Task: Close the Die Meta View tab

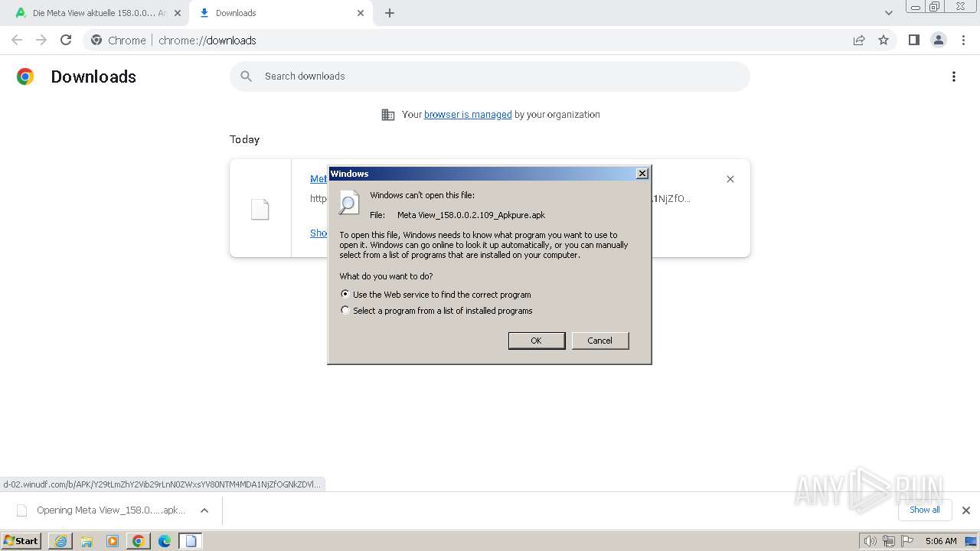Action: pyautogui.click(x=177, y=13)
